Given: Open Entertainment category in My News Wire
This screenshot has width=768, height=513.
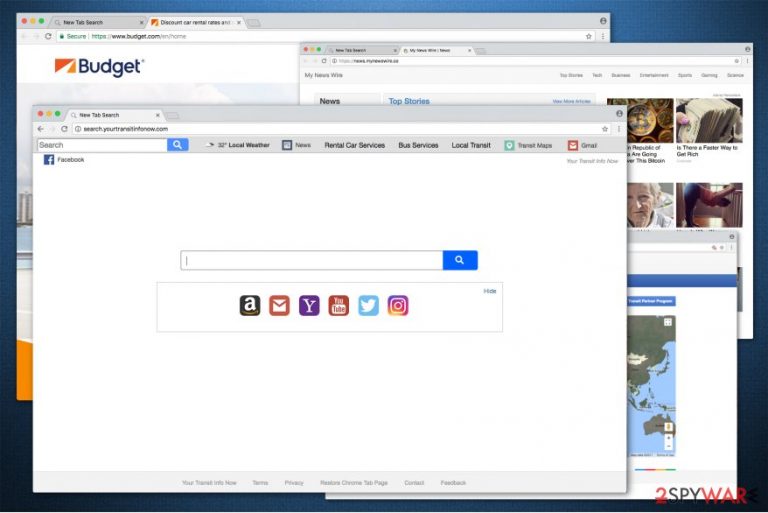Looking at the screenshot, I should [x=654, y=75].
